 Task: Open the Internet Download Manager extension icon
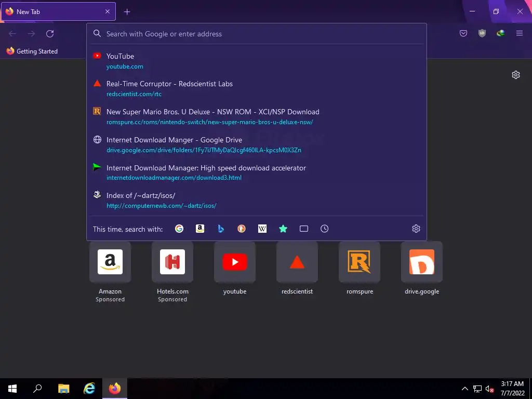[x=501, y=33]
